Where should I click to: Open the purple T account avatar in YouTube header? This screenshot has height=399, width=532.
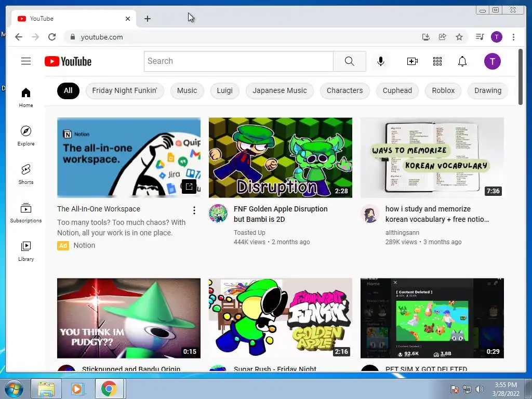[x=493, y=61]
